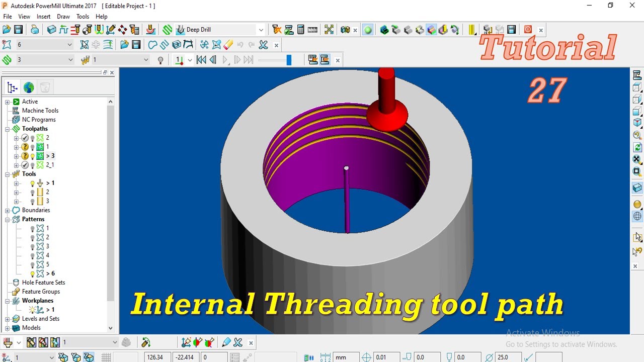The width and height of the screenshot is (644, 362).
Task: Collapse the Patterns tree node
Action: [8, 219]
